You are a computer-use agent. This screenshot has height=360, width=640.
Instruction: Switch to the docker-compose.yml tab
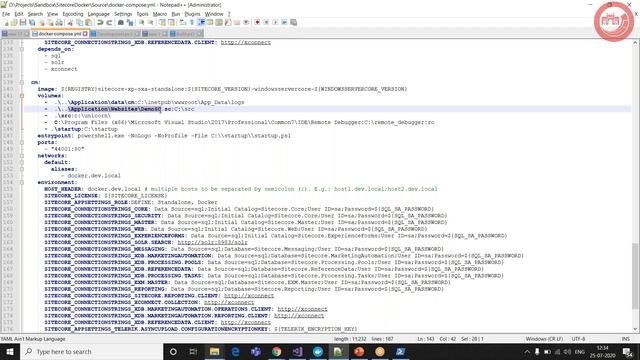click(x=60, y=33)
